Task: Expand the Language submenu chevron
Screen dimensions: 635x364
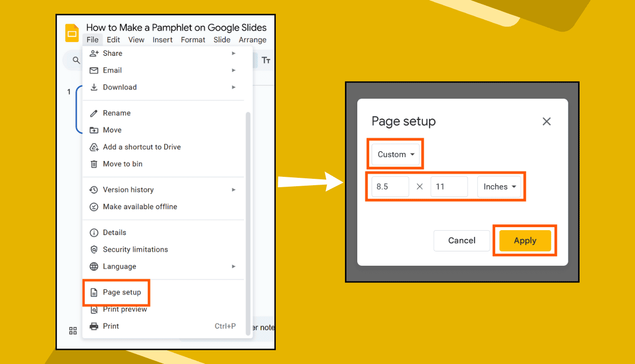Action: tap(234, 266)
